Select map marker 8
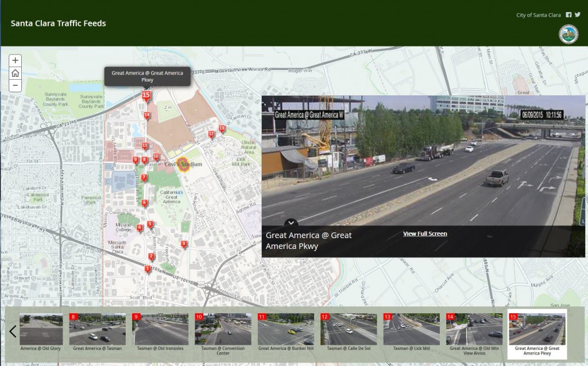Screen dimensions: 588x366 pyautogui.click(x=144, y=160)
